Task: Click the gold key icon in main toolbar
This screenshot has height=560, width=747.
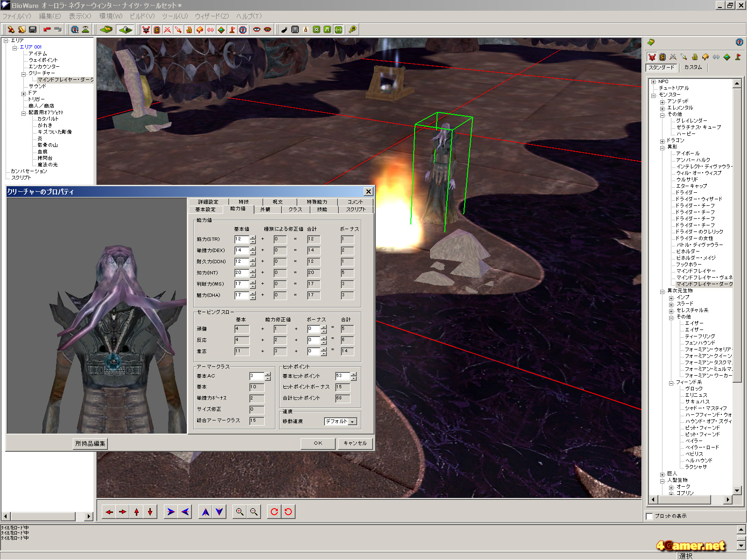Action: pos(352,29)
